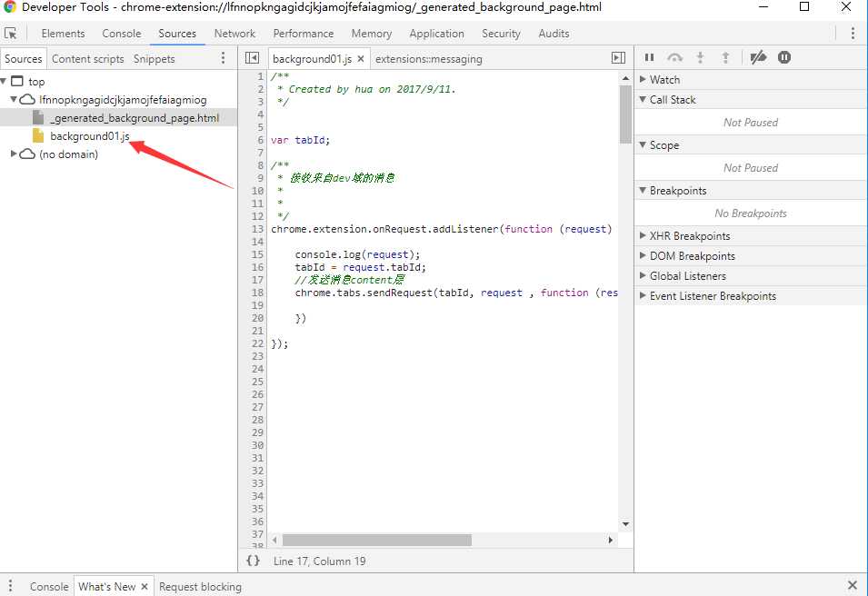Expand DOM Breakpoints section
This screenshot has width=868, height=596.
pos(643,255)
